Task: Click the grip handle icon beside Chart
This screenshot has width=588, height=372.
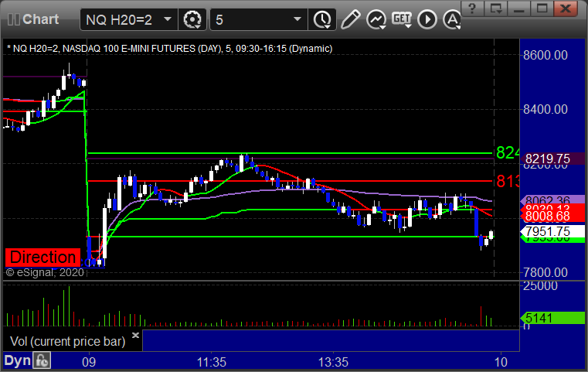Action: (13, 19)
